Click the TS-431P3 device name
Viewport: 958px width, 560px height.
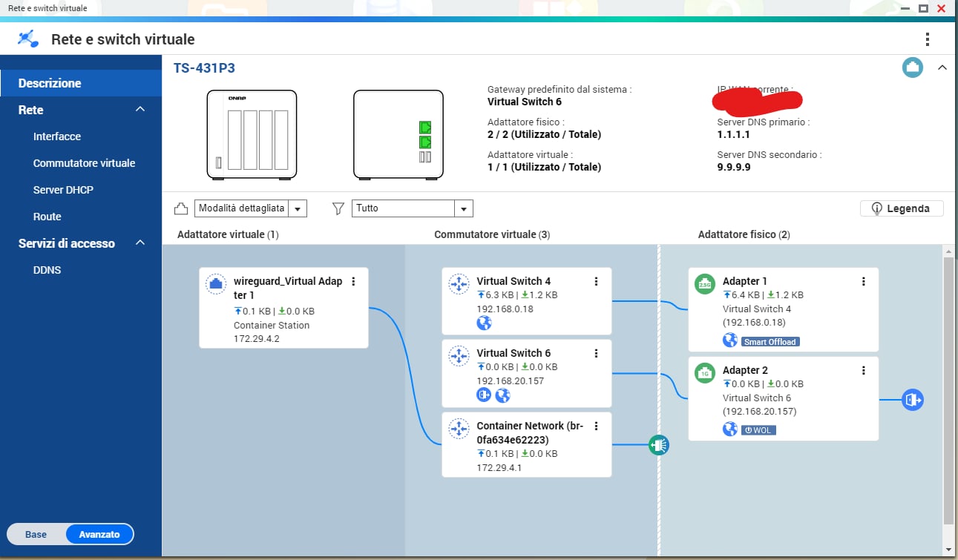(x=204, y=68)
